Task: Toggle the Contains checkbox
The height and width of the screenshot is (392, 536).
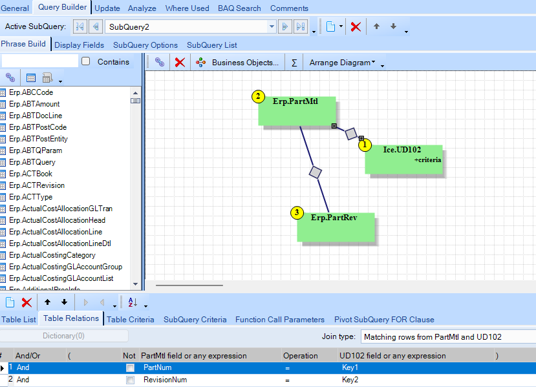Action: pos(86,61)
